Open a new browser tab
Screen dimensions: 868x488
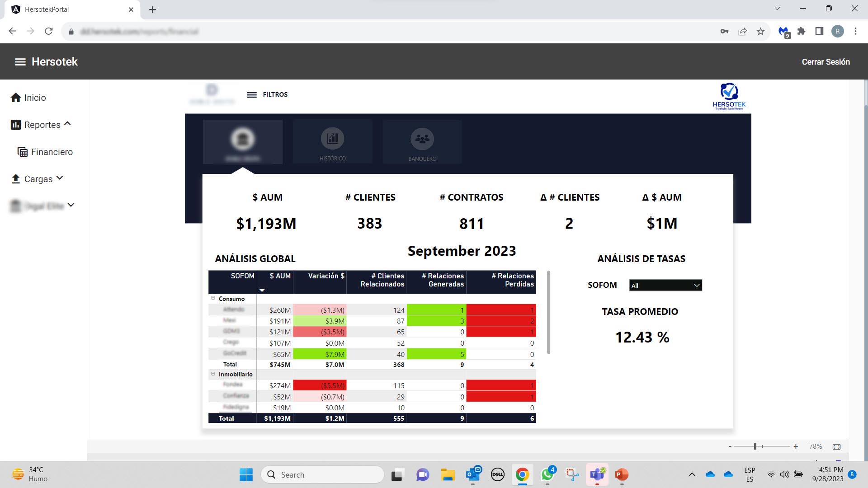click(152, 9)
